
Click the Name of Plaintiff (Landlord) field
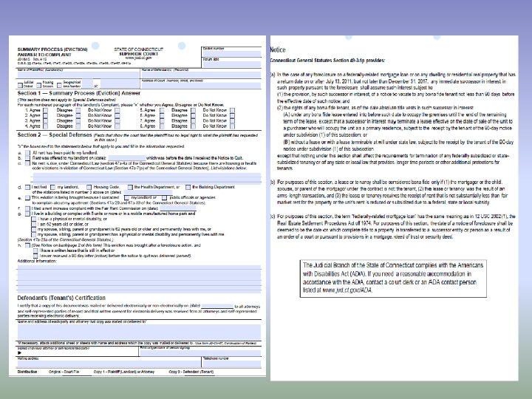[x=78, y=75]
